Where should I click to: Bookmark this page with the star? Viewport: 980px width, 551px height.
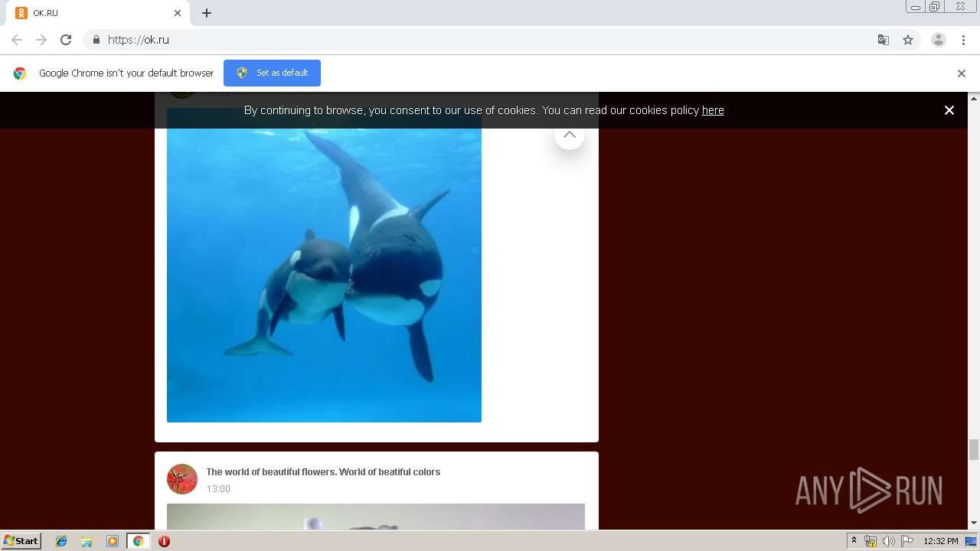tap(908, 40)
